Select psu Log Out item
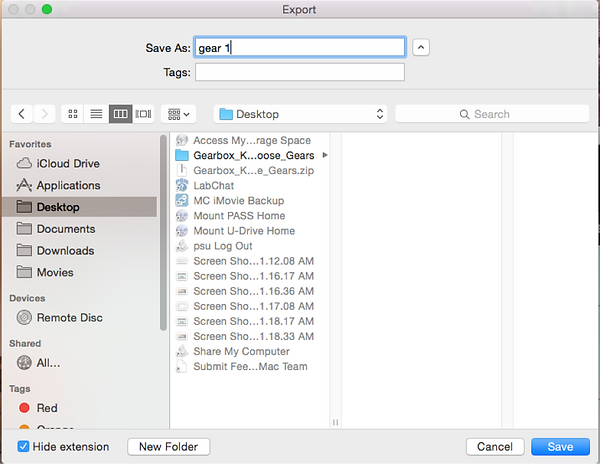The width and height of the screenshot is (600, 464). [x=249, y=246]
